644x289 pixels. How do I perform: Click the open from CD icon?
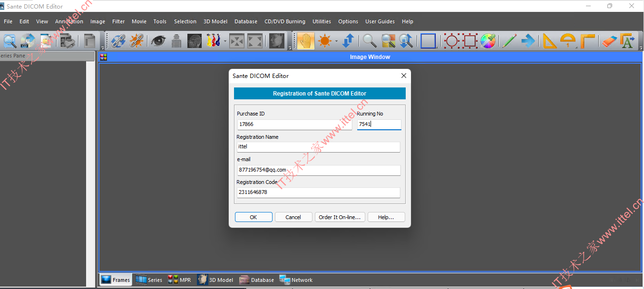[28, 41]
